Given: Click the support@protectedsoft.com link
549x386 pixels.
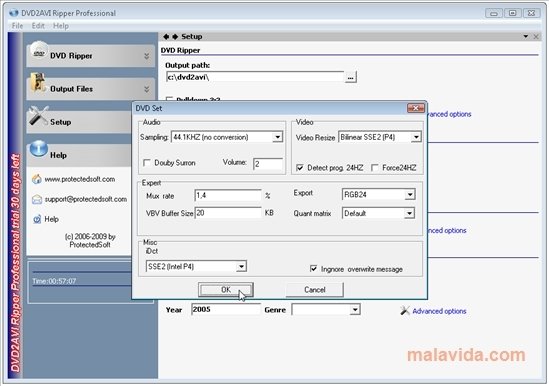Looking at the screenshot, I should (x=86, y=199).
